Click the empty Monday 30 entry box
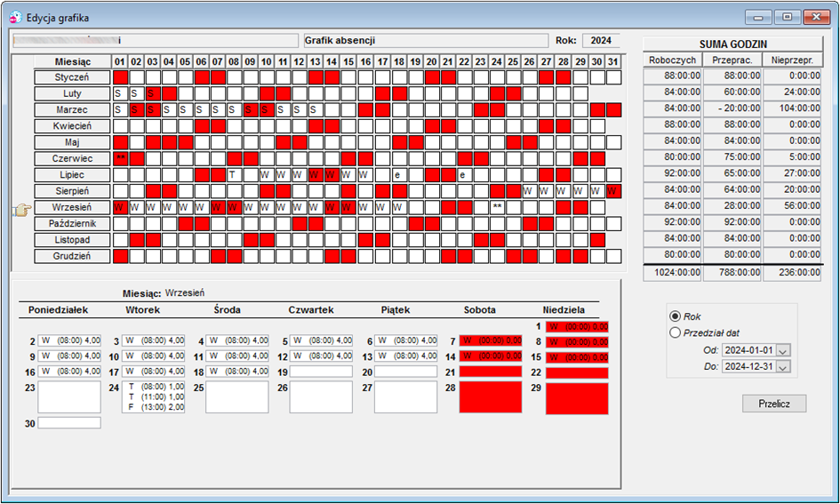Viewport: 840px width, 504px height. pyautogui.click(x=69, y=423)
